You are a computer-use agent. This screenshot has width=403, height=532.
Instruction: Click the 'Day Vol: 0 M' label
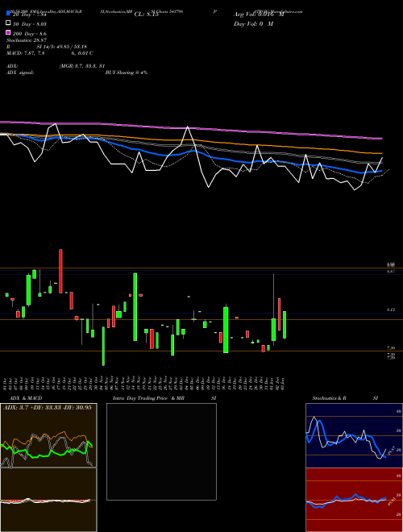click(x=253, y=23)
